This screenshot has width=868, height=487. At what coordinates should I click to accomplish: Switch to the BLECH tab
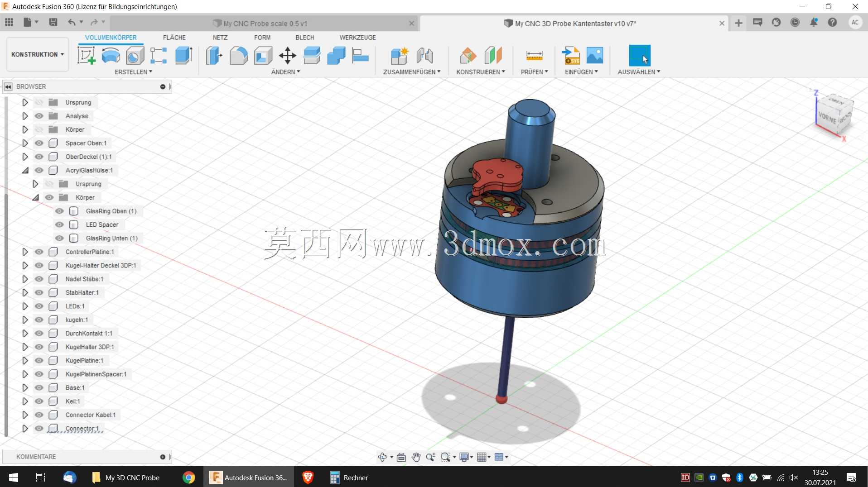tap(304, 38)
